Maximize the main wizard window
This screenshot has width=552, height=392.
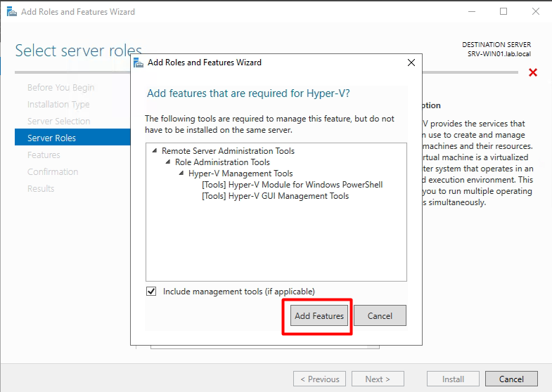tap(503, 12)
